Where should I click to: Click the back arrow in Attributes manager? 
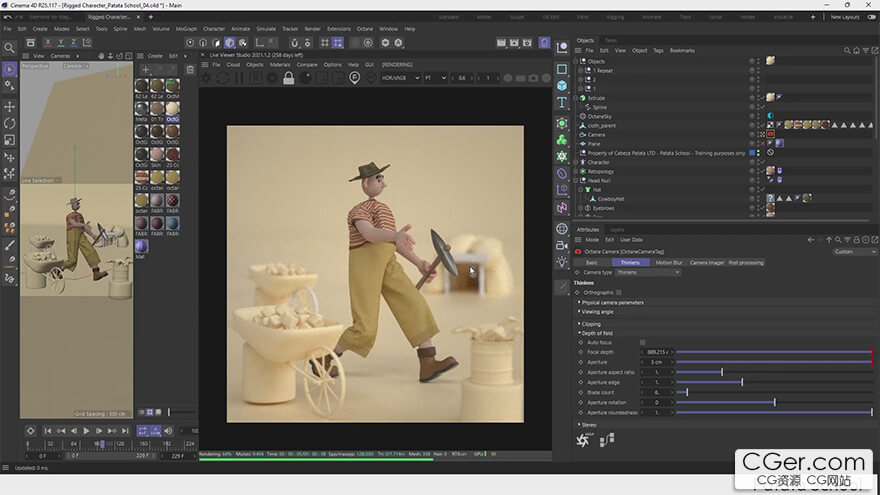click(810, 240)
